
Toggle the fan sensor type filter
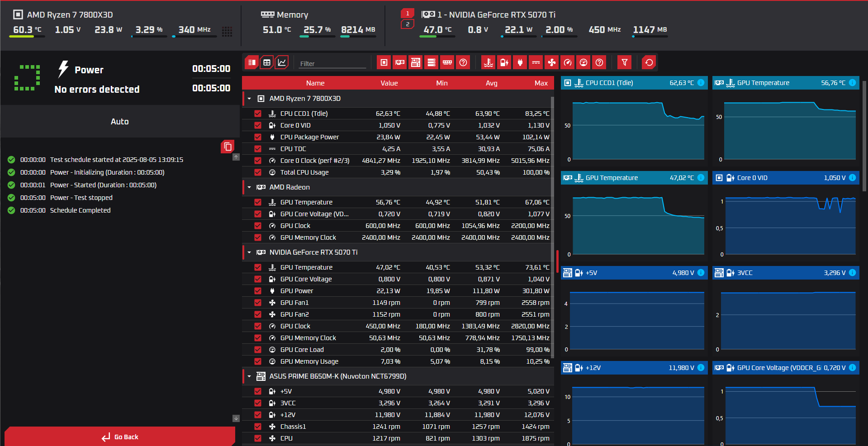click(552, 62)
